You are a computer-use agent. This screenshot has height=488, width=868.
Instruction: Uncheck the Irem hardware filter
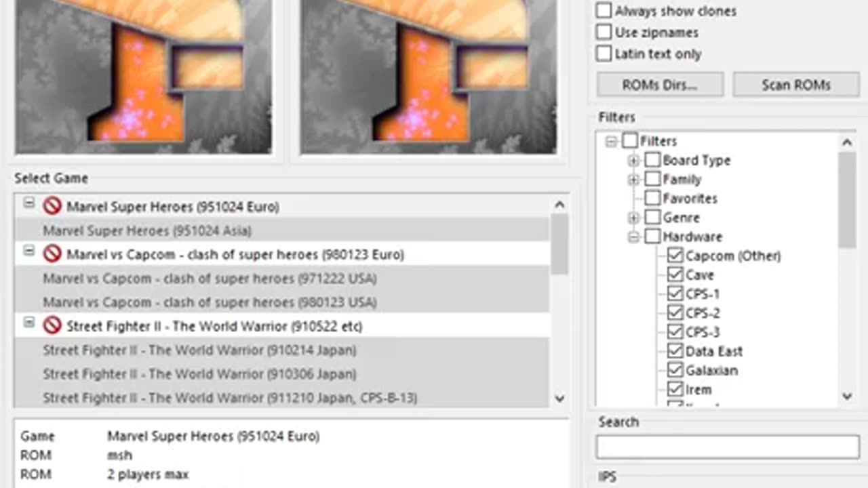coord(675,389)
